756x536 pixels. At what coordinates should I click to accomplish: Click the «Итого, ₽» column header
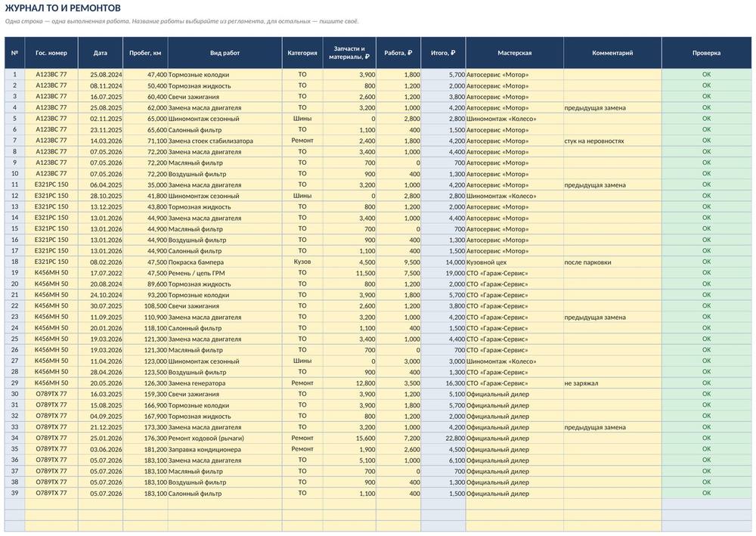coord(443,53)
